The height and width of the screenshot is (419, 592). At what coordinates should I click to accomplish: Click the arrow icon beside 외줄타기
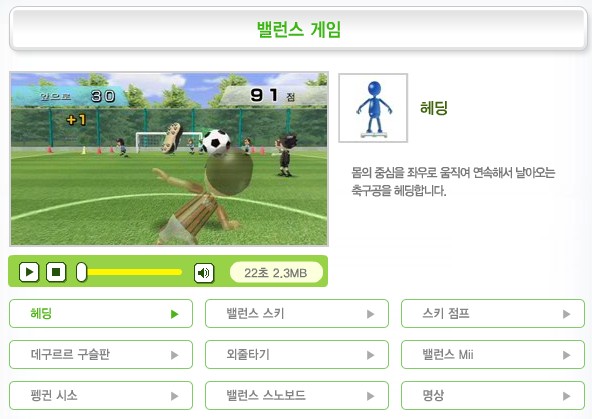[x=370, y=355]
